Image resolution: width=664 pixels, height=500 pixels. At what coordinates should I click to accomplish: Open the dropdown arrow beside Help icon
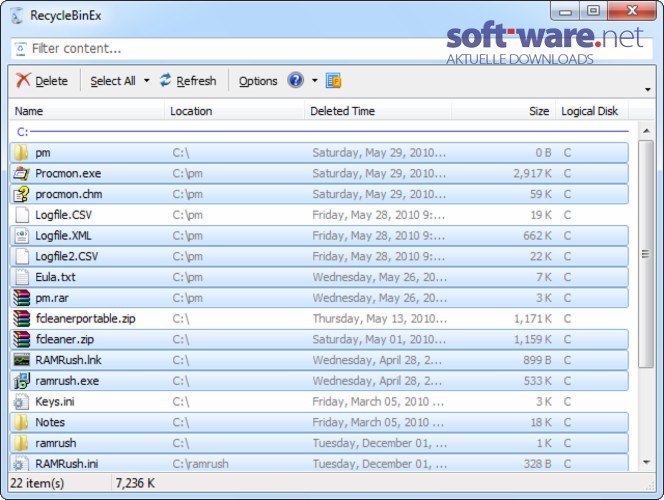click(x=315, y=80)
